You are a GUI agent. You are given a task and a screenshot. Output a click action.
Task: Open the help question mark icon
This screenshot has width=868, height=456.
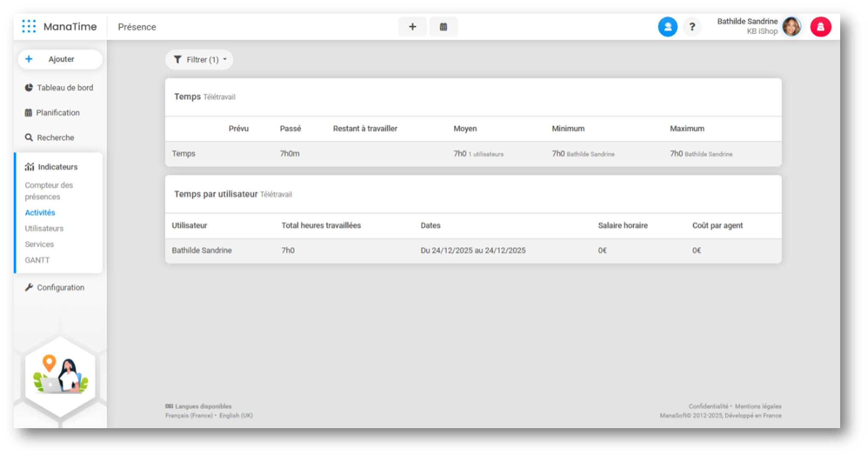(692, 27)
